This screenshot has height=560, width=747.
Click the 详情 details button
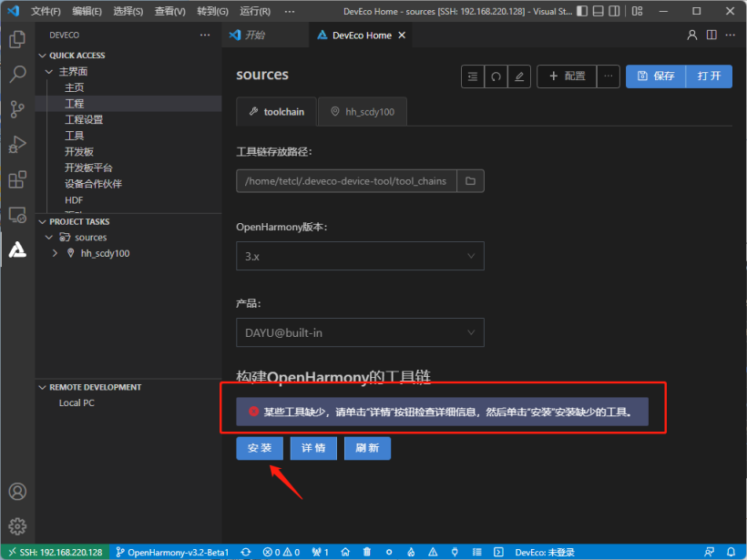(313, 448)
